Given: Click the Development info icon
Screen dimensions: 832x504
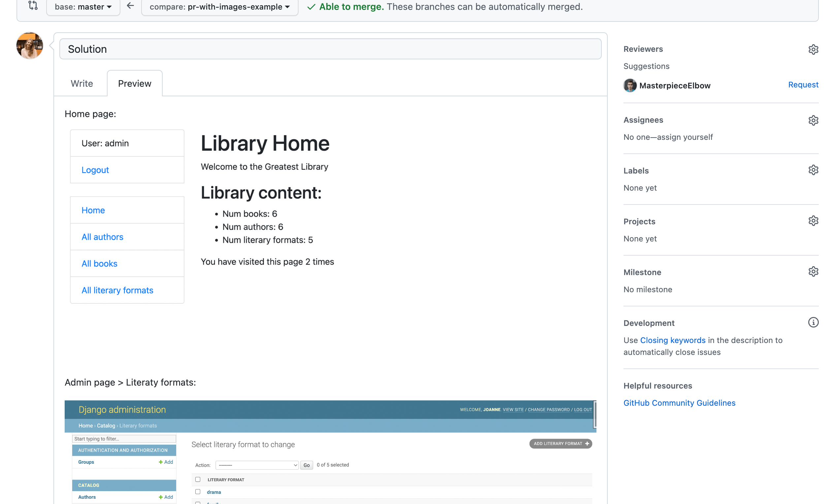Looking at the screenshot, I should tap(813, 322).
